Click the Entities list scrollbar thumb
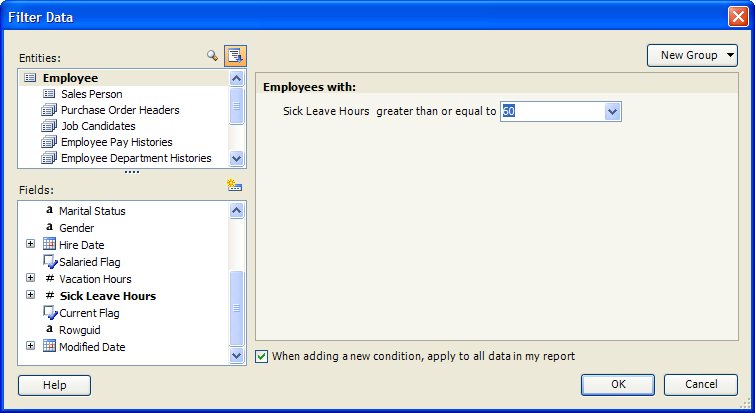Screen dimensions: 755x413 (236, 105)
